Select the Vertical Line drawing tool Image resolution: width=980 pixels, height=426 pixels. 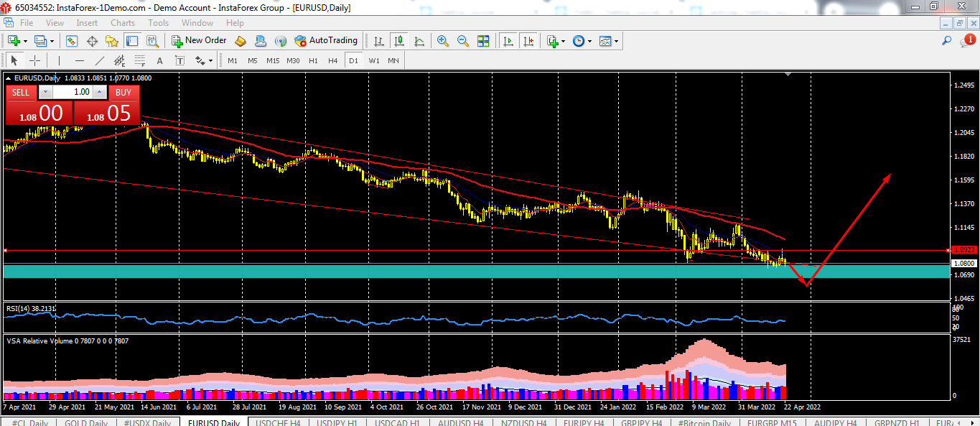pos(59,60)
